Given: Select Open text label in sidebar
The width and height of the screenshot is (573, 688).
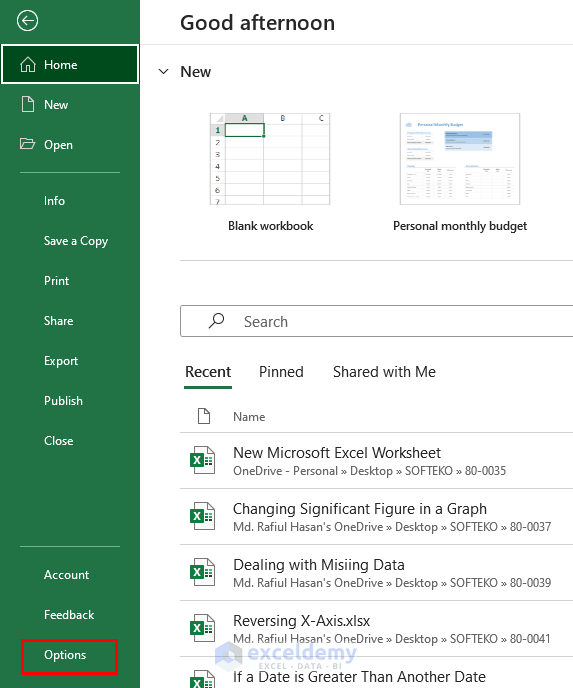Looking at the screenshot, I should (58, 145).
